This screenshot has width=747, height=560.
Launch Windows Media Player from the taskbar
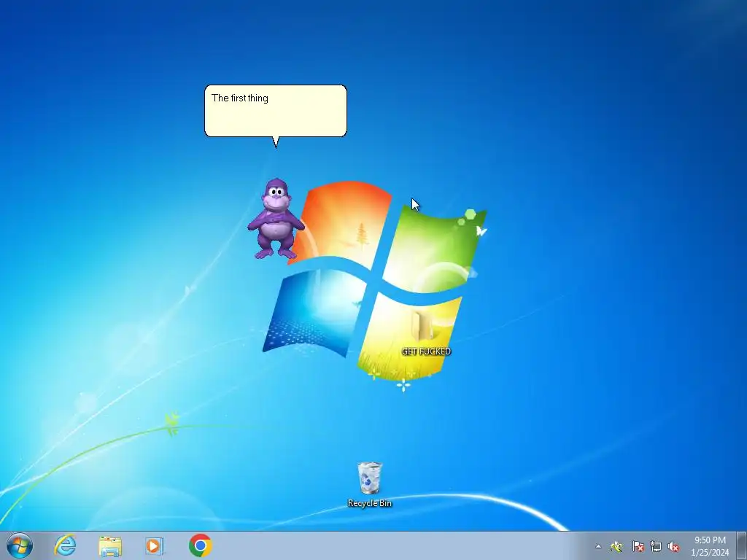click(x=155, y=546)
